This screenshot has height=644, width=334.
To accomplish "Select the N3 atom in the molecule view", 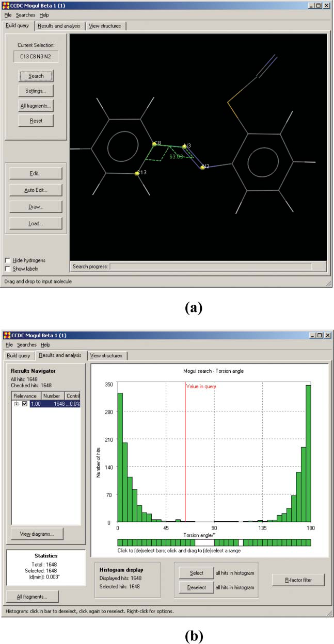I will (x=184, y=146).
